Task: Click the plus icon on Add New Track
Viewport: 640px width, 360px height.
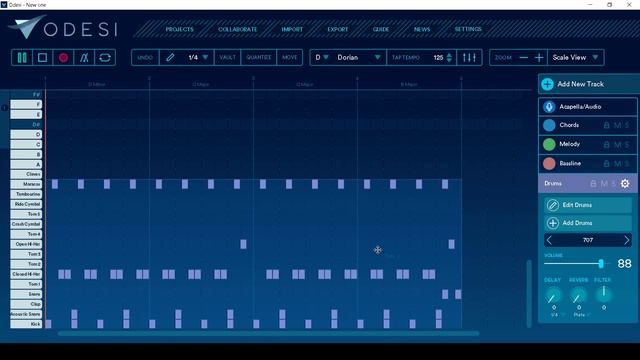Action: click(x=547, y=84)
